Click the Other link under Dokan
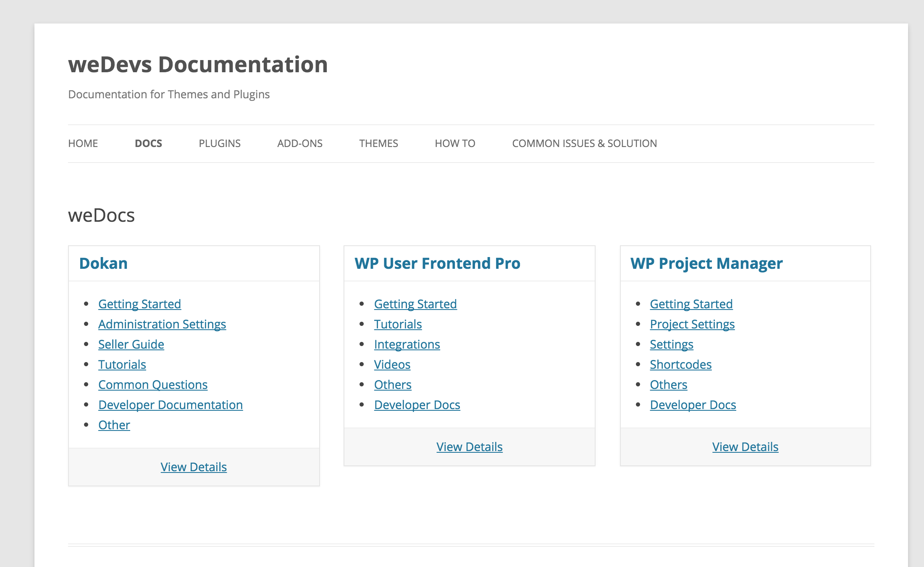The image size is (924, 567). pyautogui.click(x=114, y=425)
